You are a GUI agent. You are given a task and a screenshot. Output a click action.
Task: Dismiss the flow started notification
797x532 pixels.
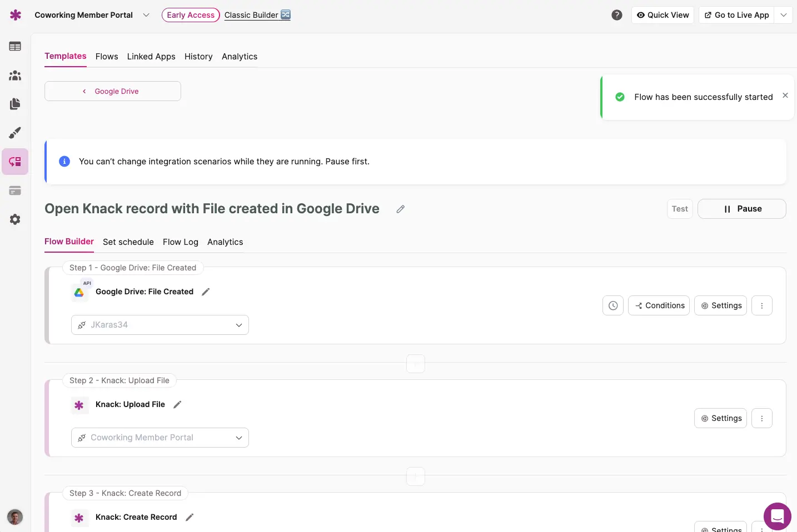click(785, 96)
